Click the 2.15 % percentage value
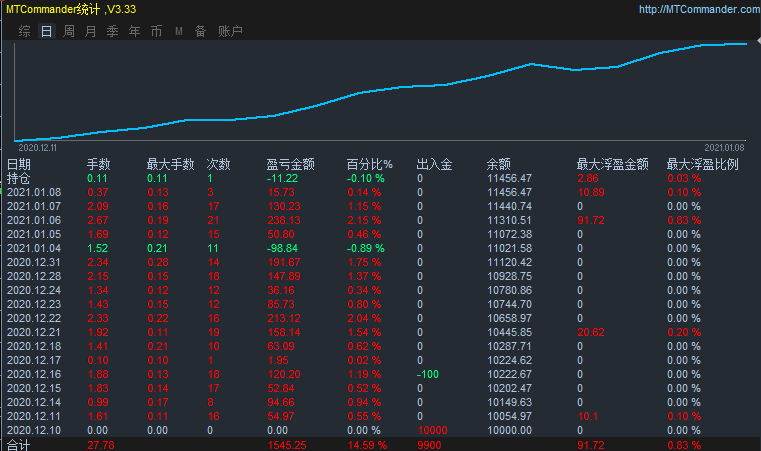The width and height of the screenshot is (761, 451). click(x=364, y=221)
